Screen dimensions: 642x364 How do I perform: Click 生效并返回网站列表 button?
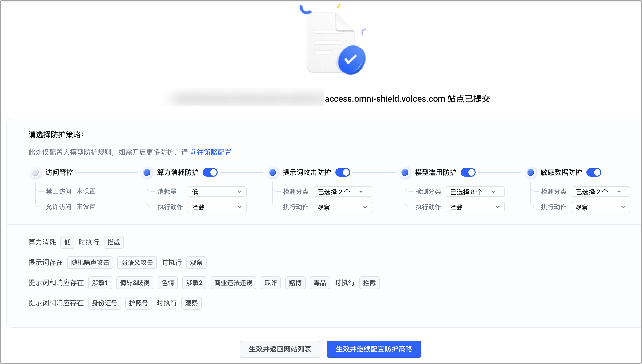coord(280,349)
